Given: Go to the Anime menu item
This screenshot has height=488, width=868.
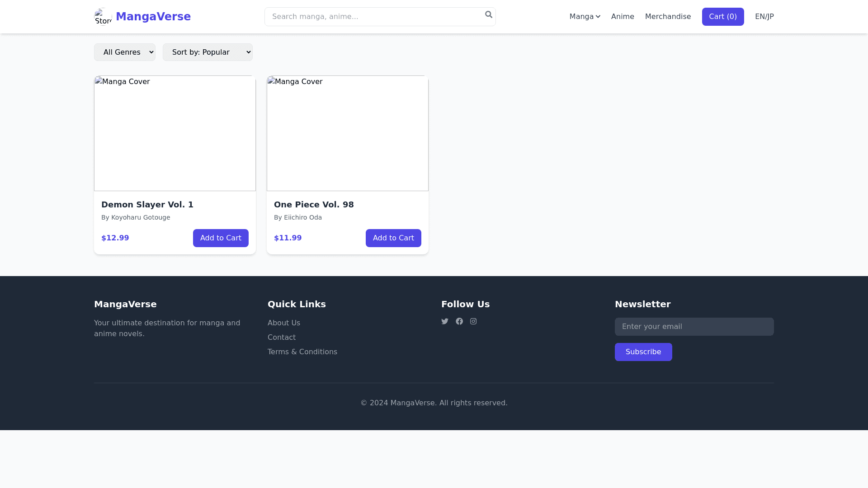Looking at the screenshot, I should point(623,17).
